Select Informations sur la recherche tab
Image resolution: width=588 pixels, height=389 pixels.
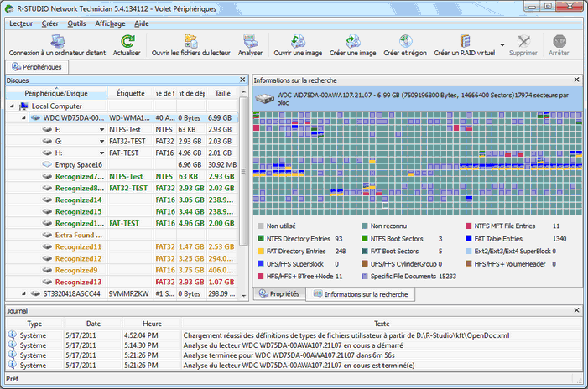(361, 294)
